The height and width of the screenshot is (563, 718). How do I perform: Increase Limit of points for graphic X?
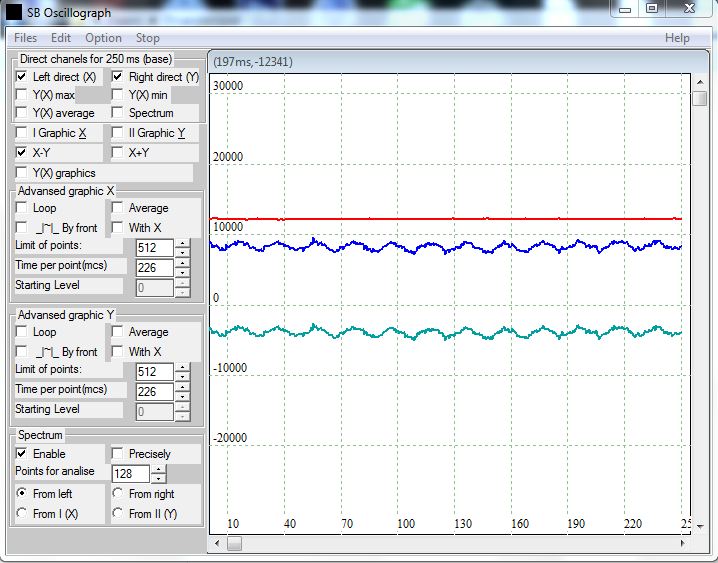point(182,243)
